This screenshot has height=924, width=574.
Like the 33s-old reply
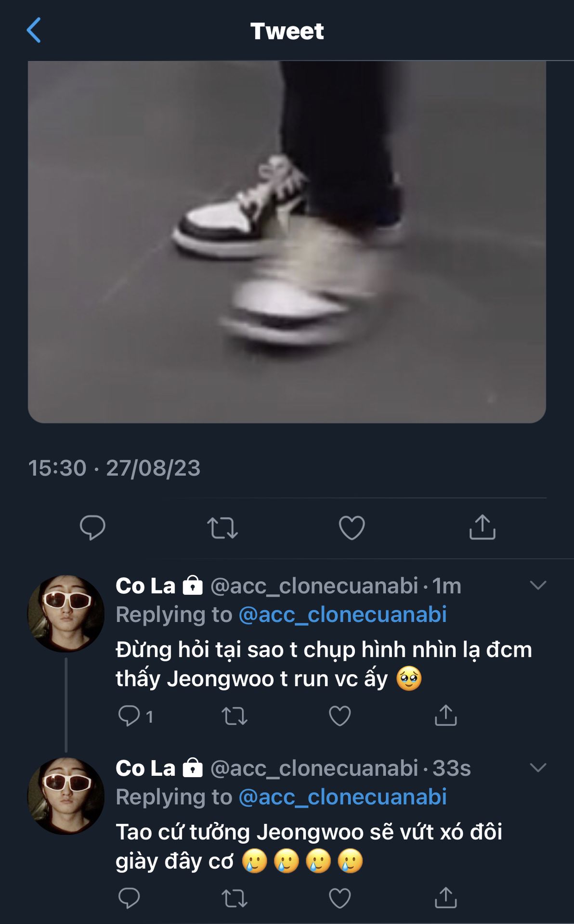pos(340,898)
